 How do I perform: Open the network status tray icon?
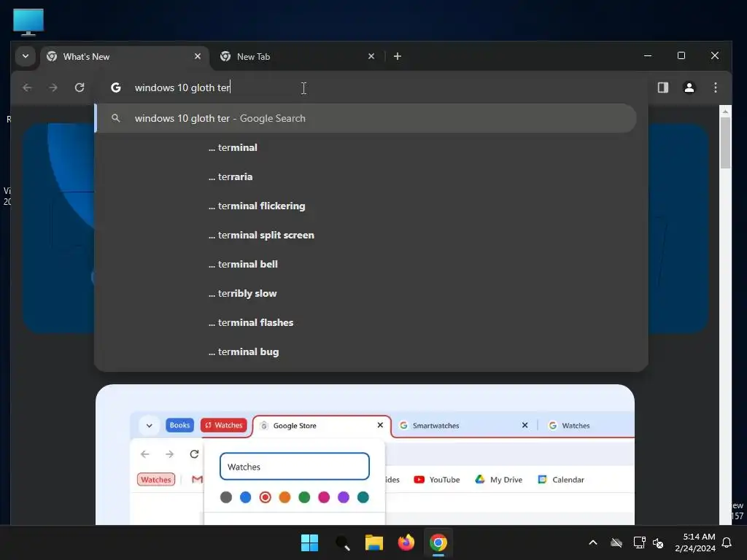click(639, 542)
